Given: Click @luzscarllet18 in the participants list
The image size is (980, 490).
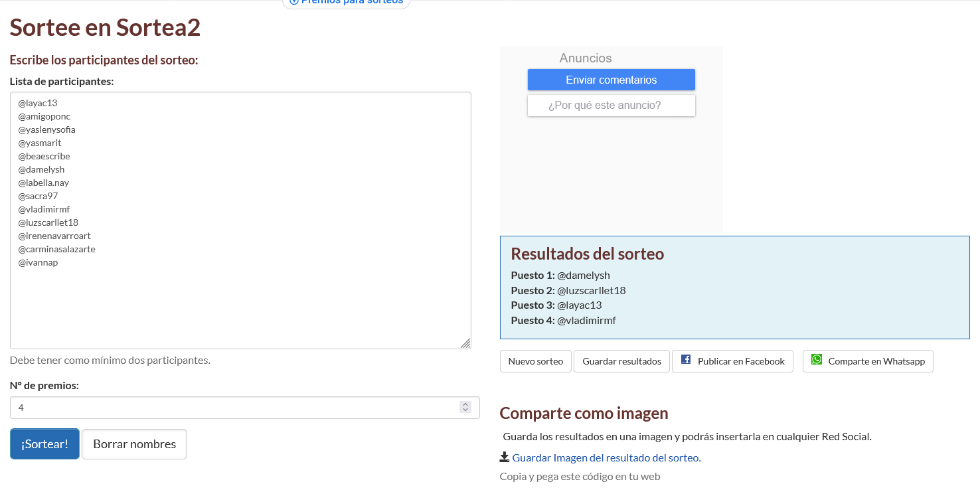Looking at the screenshot, I should point(48,222).
